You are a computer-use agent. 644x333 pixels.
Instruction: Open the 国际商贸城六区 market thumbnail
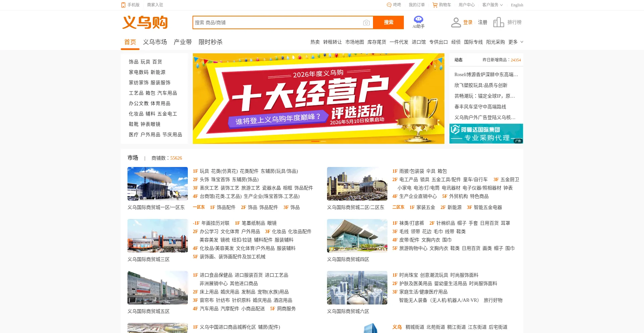tap(357, 288)
